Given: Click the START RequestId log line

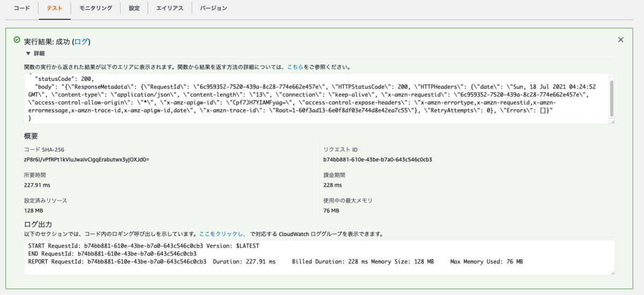Looking at the screenshot, I should pos(144,246).
